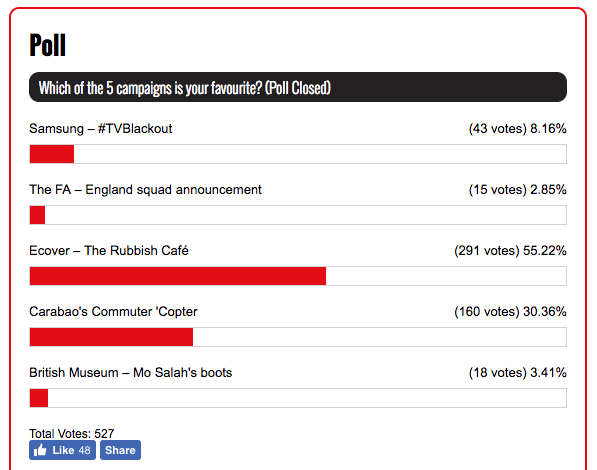Screen dimensions: 597x470
Task: Click the (18 votes) 3.41% result text
Action: (517, 372)
